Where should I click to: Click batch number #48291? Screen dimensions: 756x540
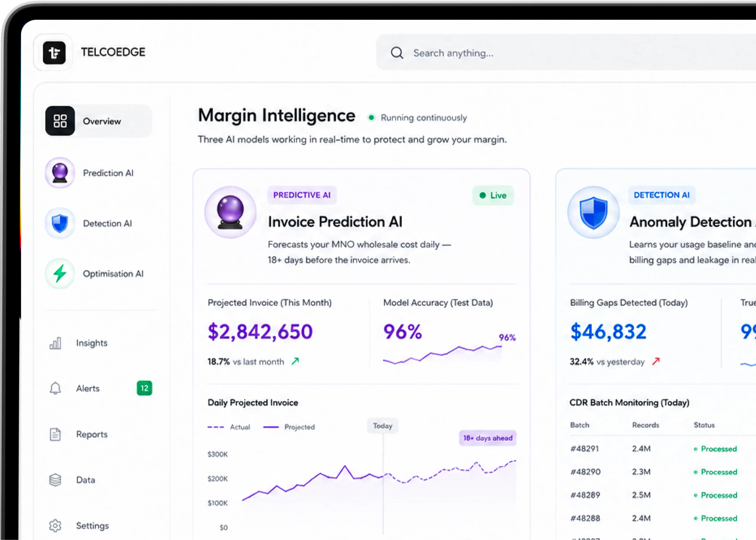pyautogui.click(x=584, y=449)
